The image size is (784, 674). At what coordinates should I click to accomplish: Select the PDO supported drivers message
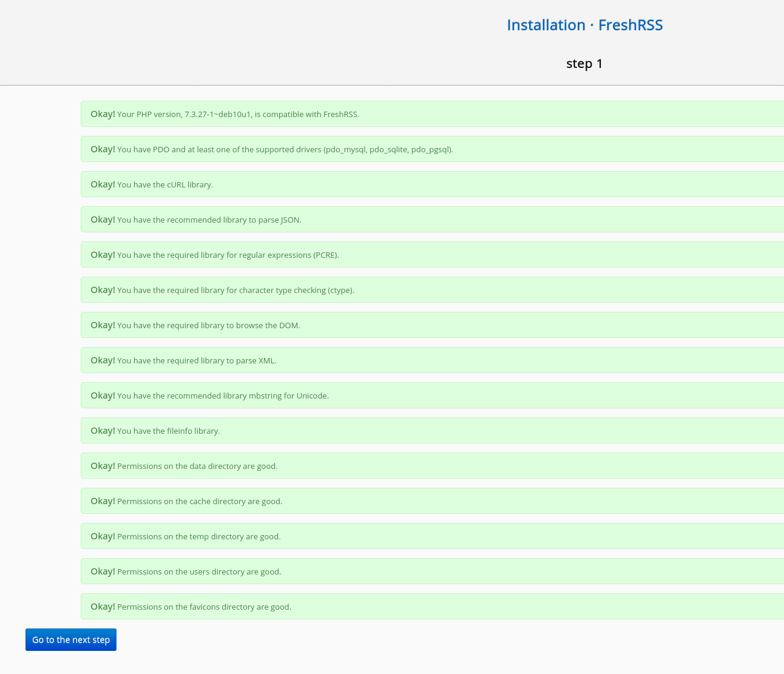pos(432,149)
